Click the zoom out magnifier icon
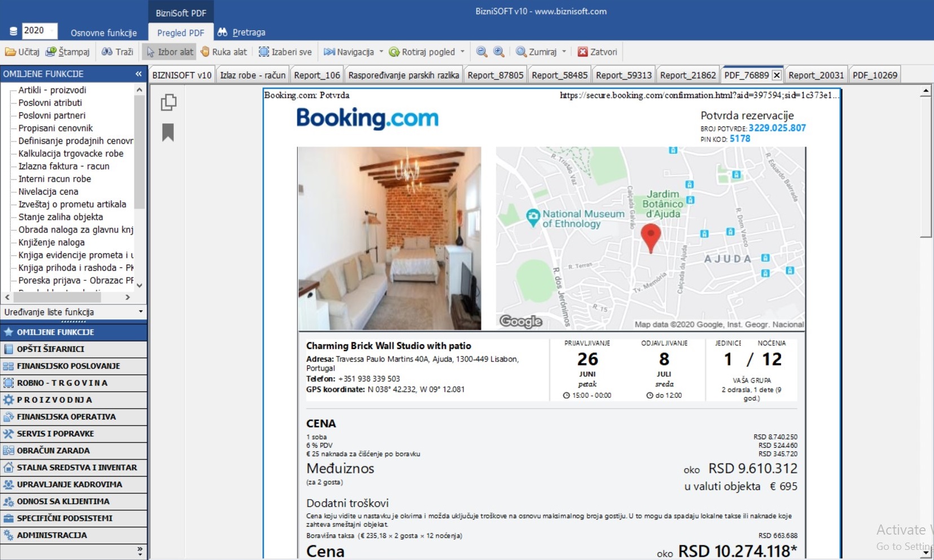The width and height of the screenshot is (934, 560). [481, 52]
